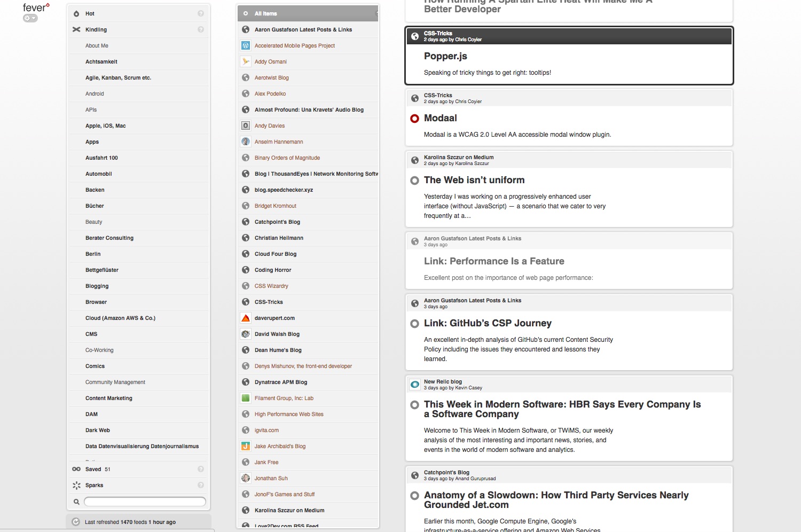Click the Jonathan Suh avatar icon
Image resolution: width=801 pixels, height=532 pixels.
246,478
